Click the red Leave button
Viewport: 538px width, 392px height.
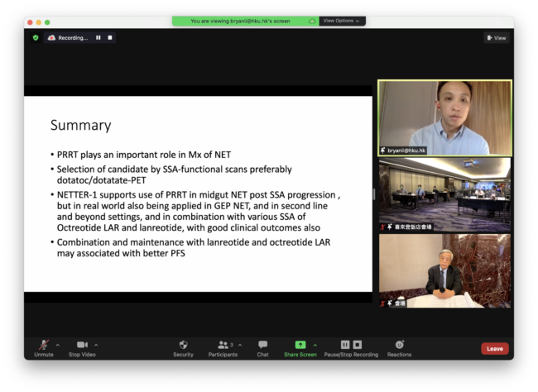pyautogui.click(x=494, y=348)
